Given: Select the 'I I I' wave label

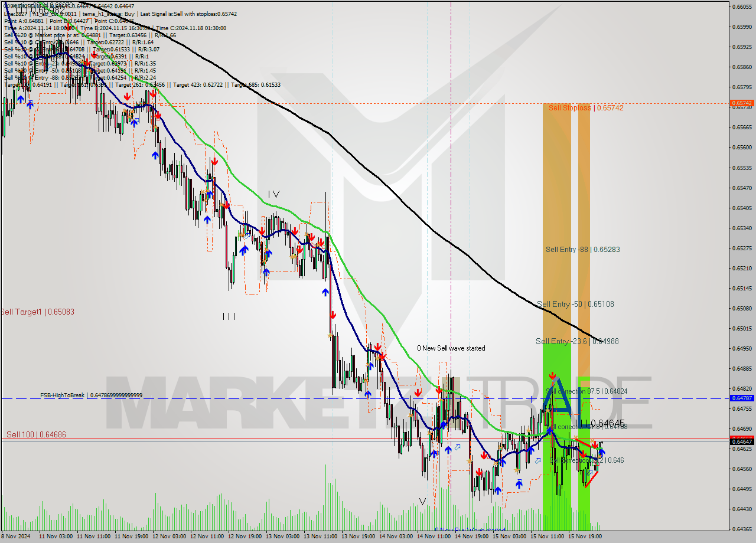Looking at the screenshot, I should [x=229, y=316].
